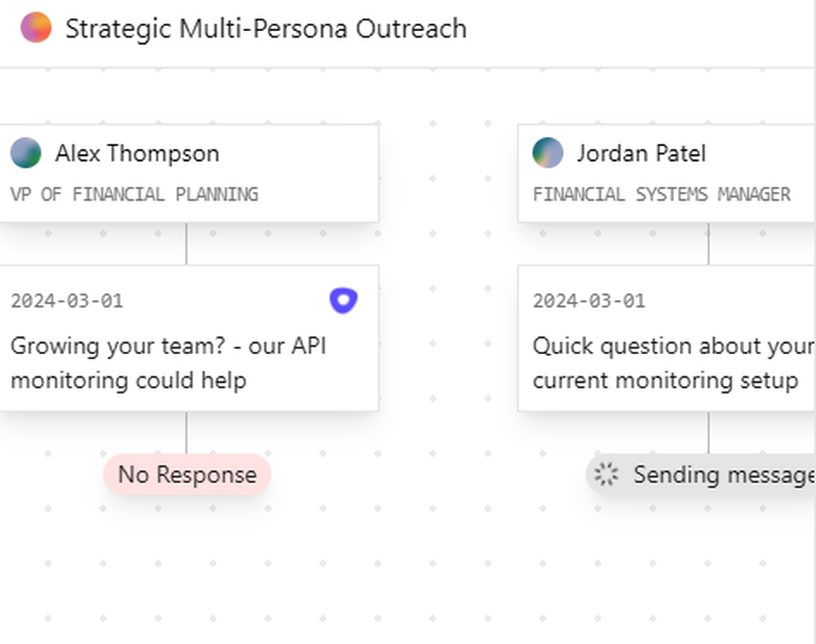Click the No Response status badge
The image size is (816, 644).
(187, 474)
